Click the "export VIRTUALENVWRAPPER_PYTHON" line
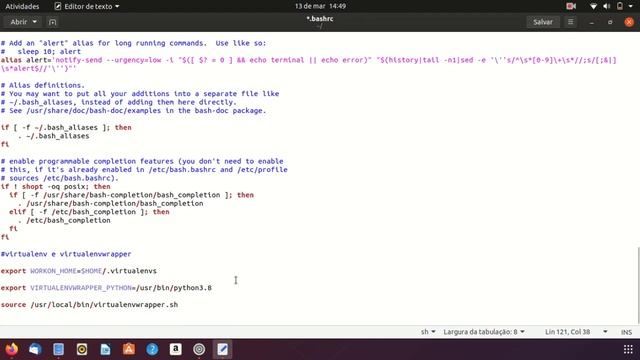The height and width of the screenshot is (360, 640). pyautogui.click(x=106, y=288)
